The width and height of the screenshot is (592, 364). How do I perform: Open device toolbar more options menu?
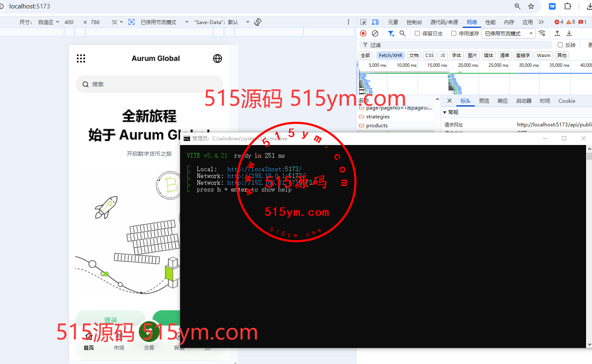(348, 22)
